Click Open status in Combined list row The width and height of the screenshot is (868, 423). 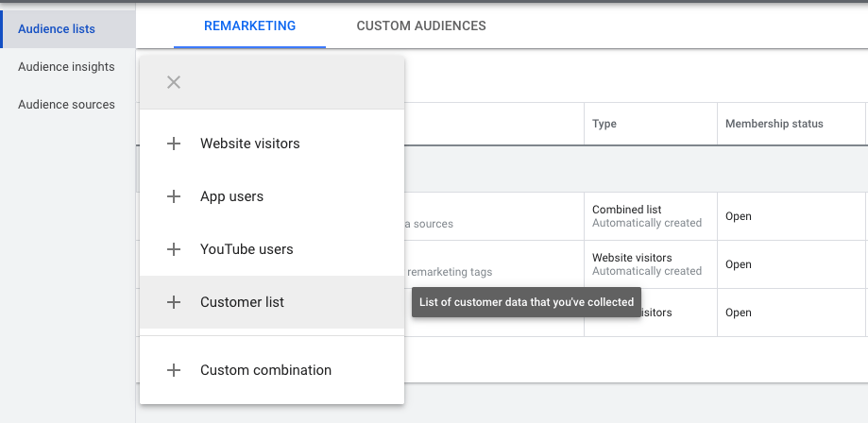[739, 216]
